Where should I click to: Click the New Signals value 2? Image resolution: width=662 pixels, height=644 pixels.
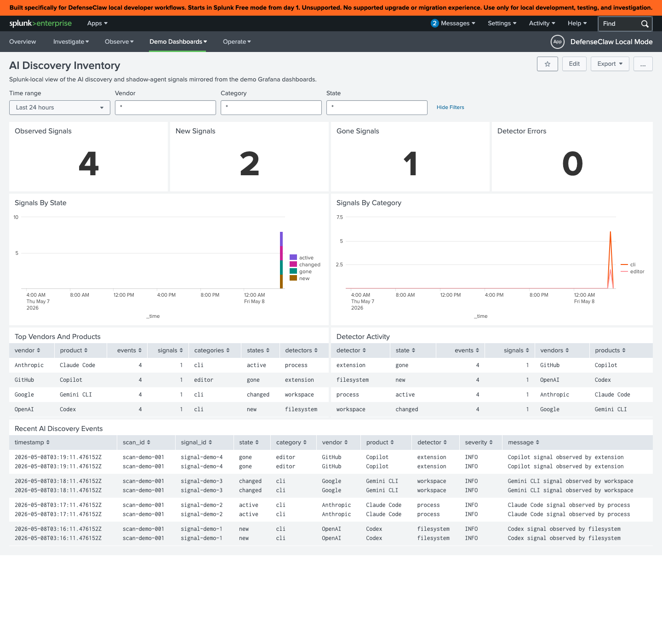point(250,164)
